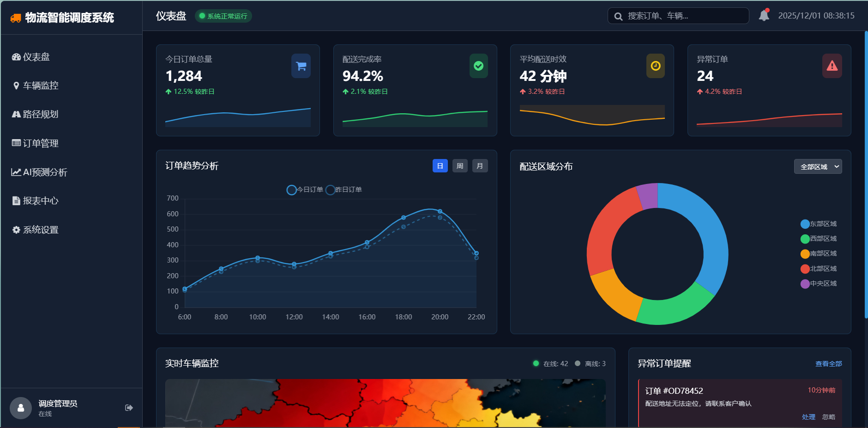Click the logout icon beside 调度管理员
Screen dimensions: 868x428
tap(129, 408)
